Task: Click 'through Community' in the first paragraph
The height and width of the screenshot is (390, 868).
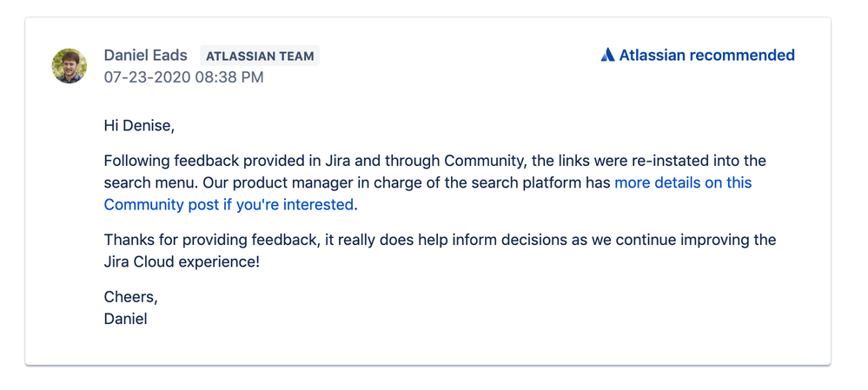Action: [x=454, y=161]
